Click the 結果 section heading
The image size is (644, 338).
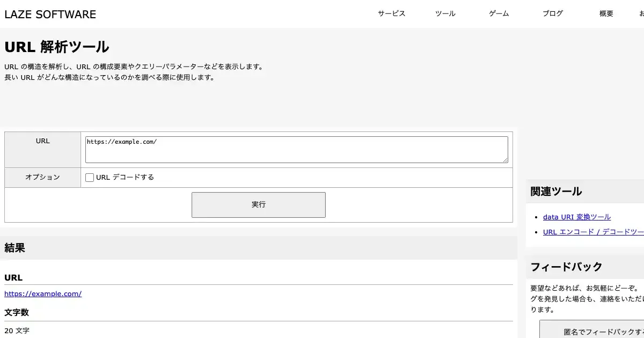[15, 248]
